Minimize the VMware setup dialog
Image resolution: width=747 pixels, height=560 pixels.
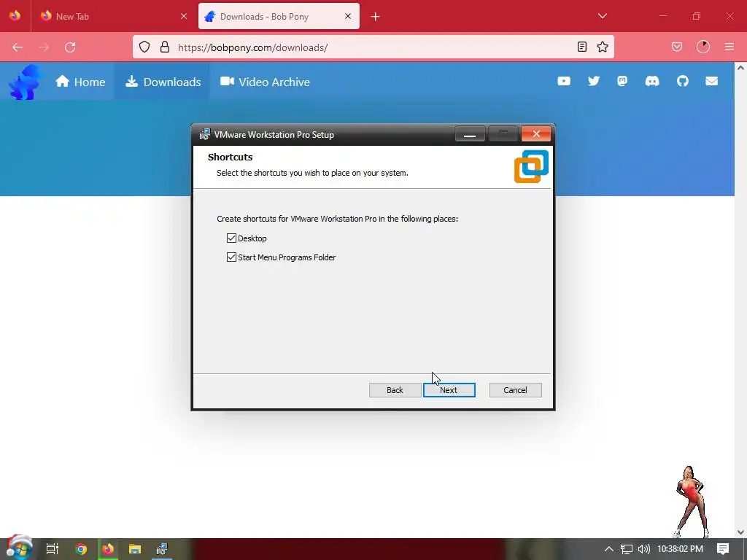pyautogui.click(x=470, y=134)
